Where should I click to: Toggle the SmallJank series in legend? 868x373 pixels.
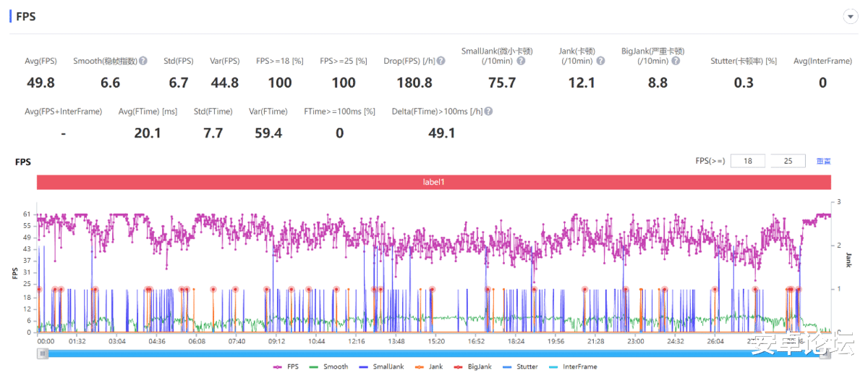[382, 367]
